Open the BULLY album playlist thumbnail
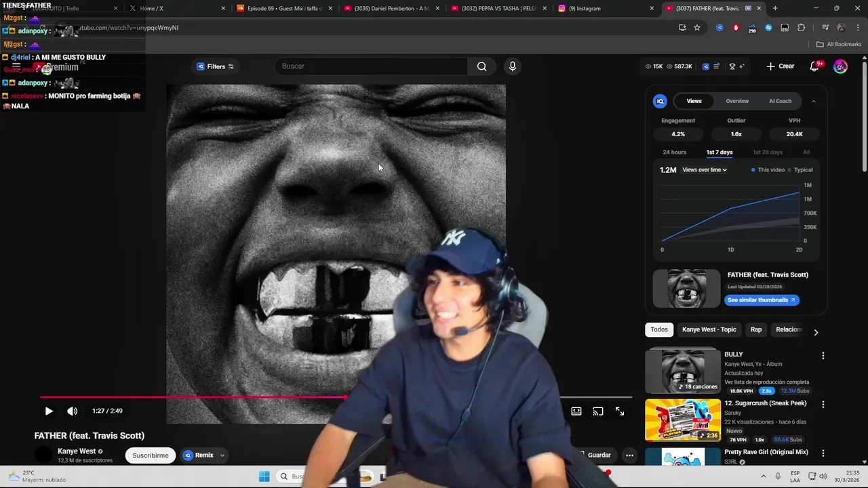Image resolution: width=868 pixels, height=488 pixels. click(x=683, y=371)
